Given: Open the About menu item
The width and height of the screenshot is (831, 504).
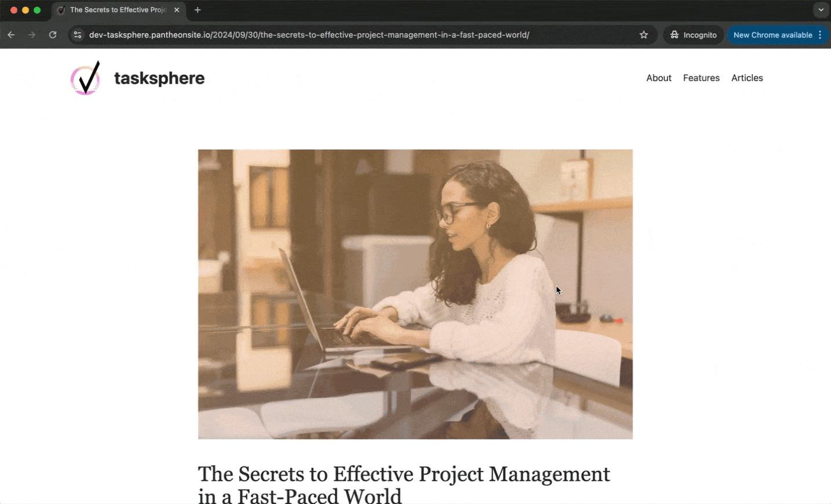Looking at the screenshot, I should 659,78.
